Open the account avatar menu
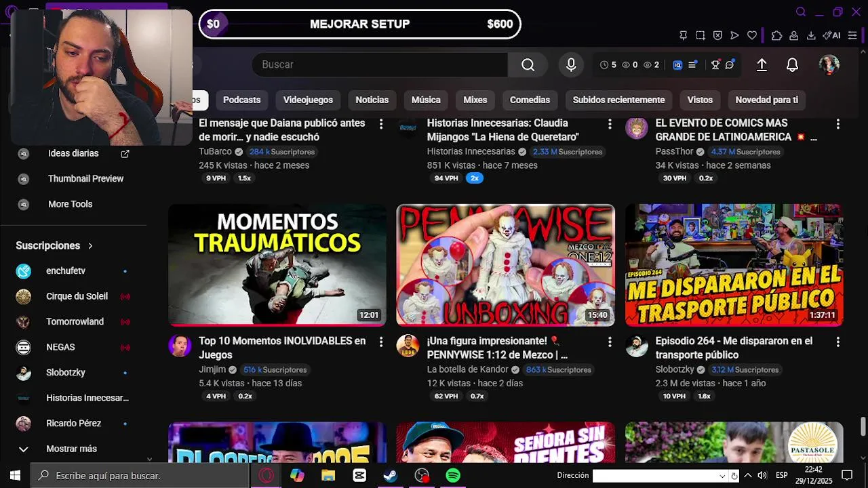868x488 pixels. (x=829, y=64)
